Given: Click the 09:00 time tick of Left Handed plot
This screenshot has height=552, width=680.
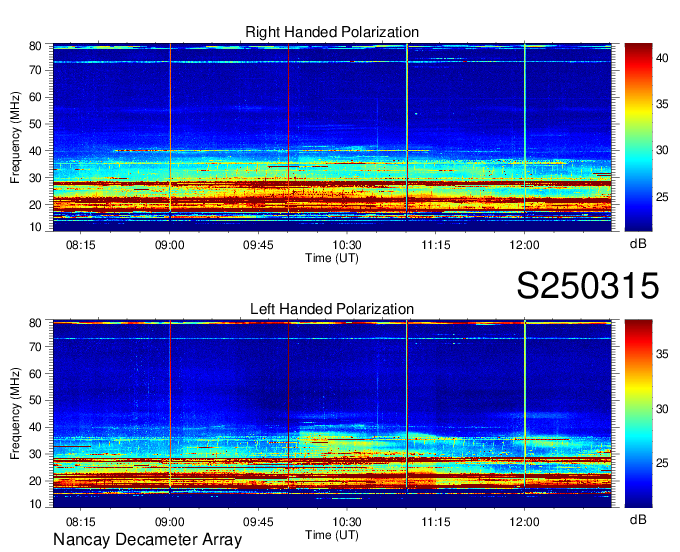Looking at the screenshot, I should (x=170, y=521).
